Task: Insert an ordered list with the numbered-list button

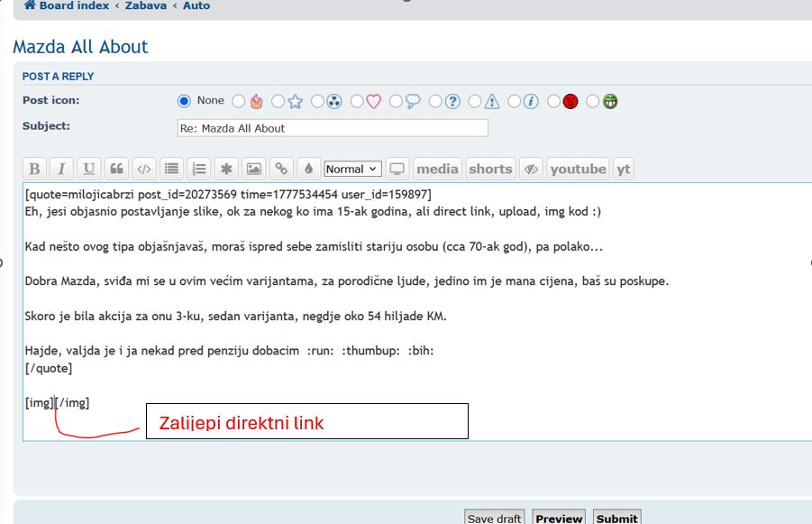Action: (199, 169)
